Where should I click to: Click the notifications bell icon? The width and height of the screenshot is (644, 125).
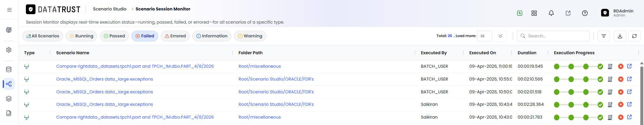pyautogui.click(x=551, y=13)
